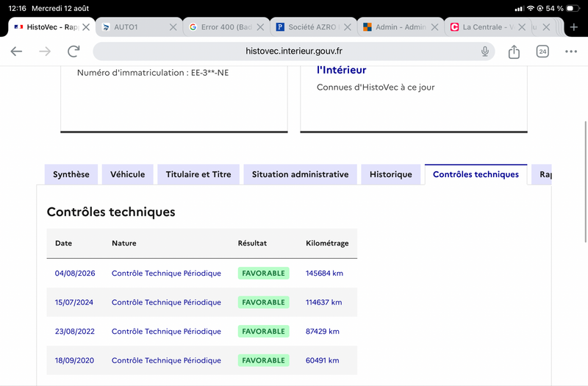Screen dimensions: 588x386
Task: Click the 87429 km mileage value
Action: [322, 332]
